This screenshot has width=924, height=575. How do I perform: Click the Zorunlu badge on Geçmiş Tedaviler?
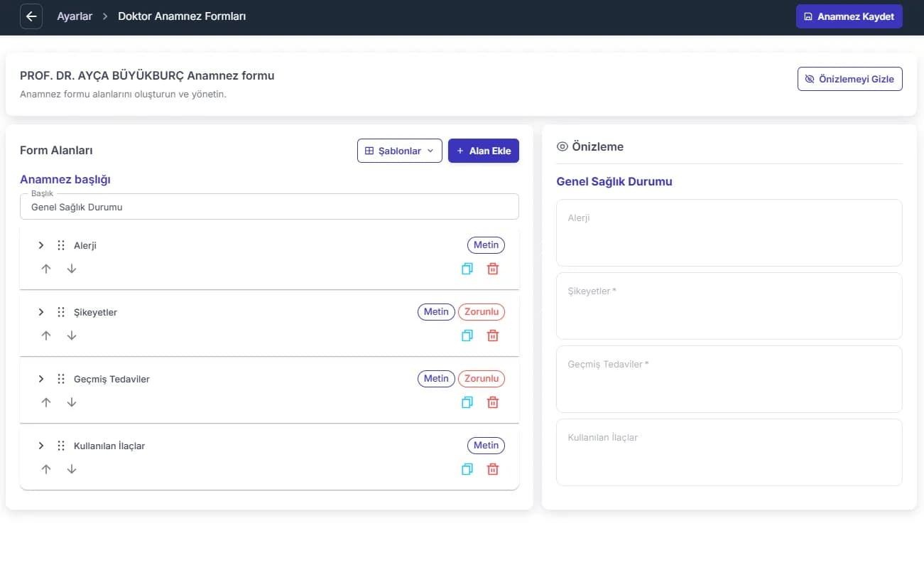482,379
